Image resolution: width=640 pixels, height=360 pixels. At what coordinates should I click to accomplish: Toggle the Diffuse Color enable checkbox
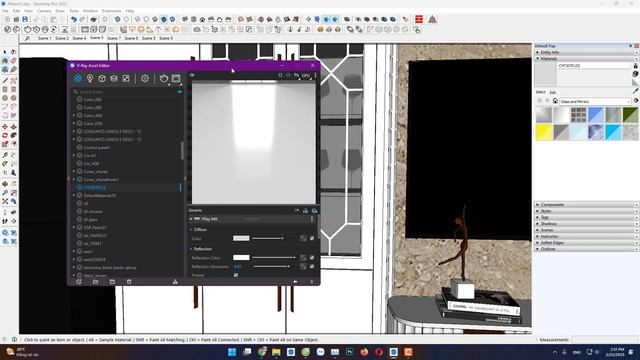[x=312, y=238]
